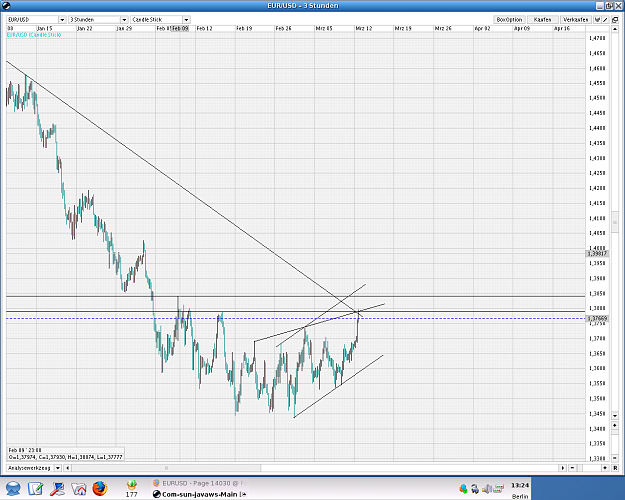Image resolution: width=625 pixels, height=500 pixels.
Task: Click the R reset button
Action: pos(615,468)
